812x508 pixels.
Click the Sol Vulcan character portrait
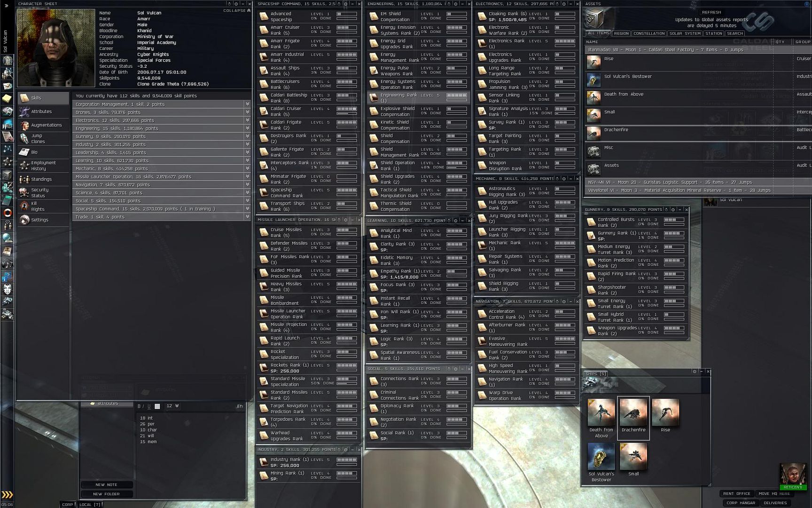pyautogui.click(x=56, y=48)
